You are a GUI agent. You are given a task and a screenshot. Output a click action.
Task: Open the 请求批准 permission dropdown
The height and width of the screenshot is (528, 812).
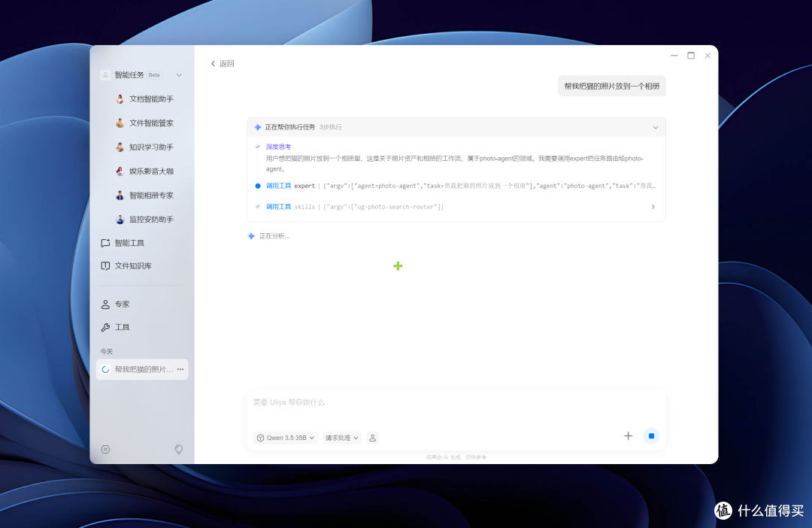tap(341, 438)
